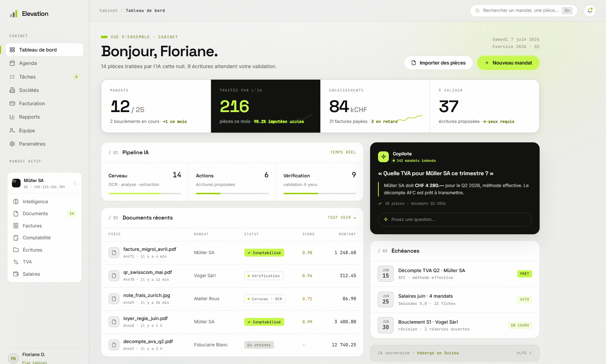
Task: Click Atelier Roux mandate cell
Action: click(207, 299)
